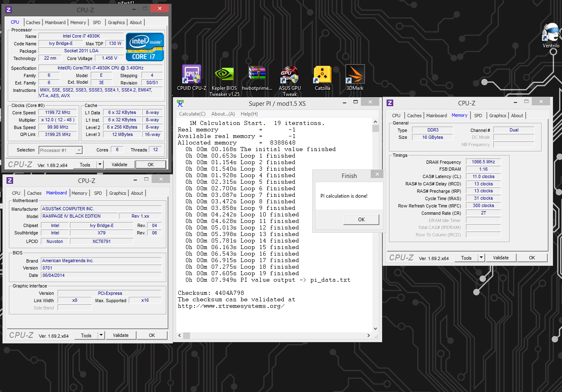Click OK in the top CPU tab window

click(x=150, y=165)
